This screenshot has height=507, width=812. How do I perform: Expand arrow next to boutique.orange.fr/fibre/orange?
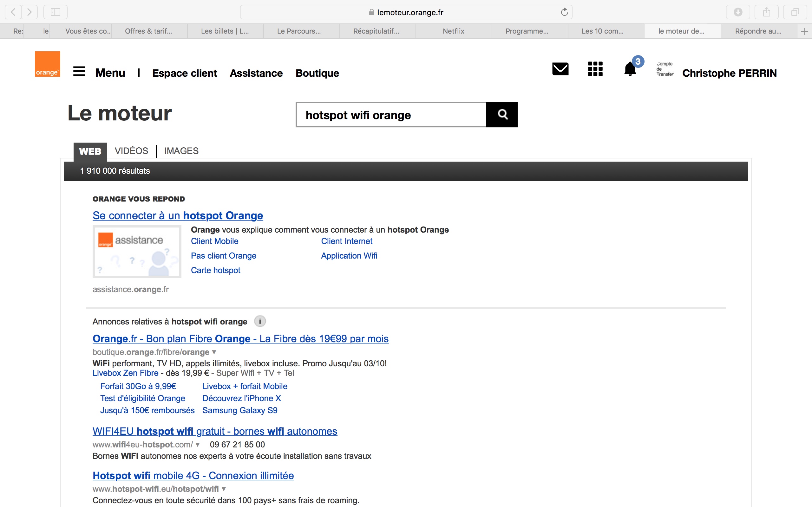[x=214, y=352]
